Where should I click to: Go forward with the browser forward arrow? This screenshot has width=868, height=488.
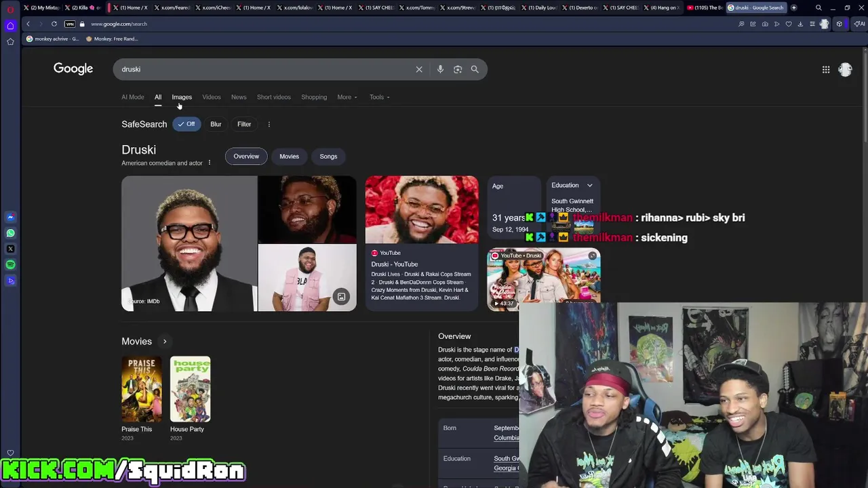tap(40, 24)
